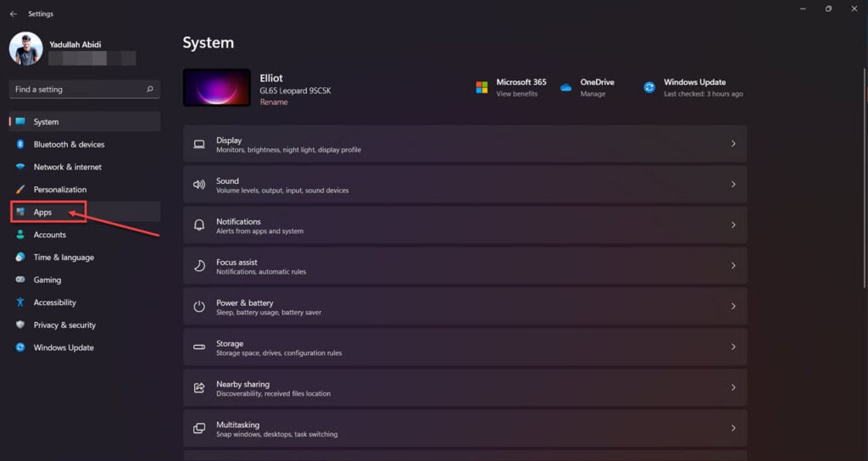868x461 pixels.
Task: Click the Accounts person icon
Action: (20, 235)
